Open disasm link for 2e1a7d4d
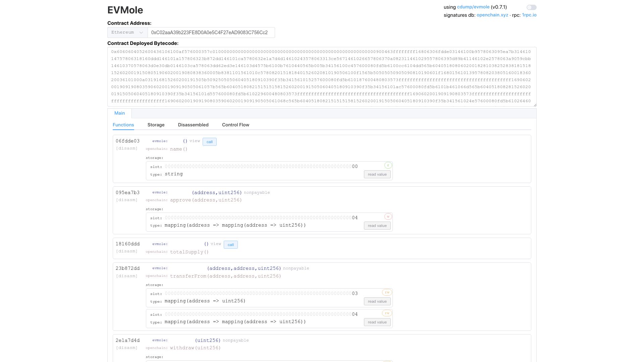644x362 pixels. (x=127, y=348)
